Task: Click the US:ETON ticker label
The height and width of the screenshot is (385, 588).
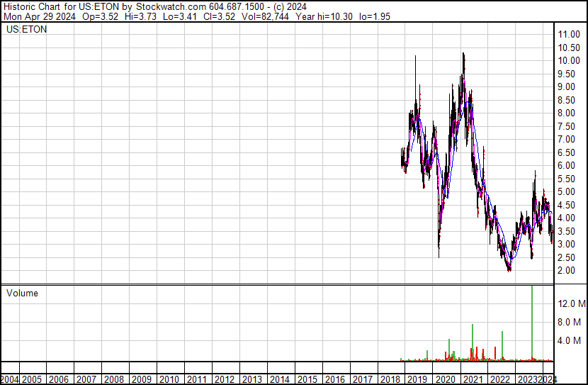Action: 26,30
